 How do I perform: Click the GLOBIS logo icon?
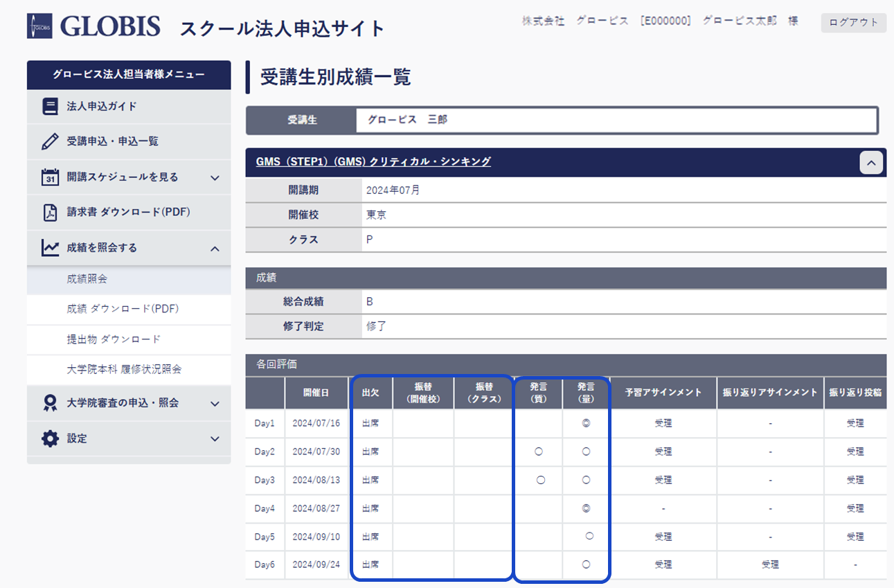[x=39, y=26]
